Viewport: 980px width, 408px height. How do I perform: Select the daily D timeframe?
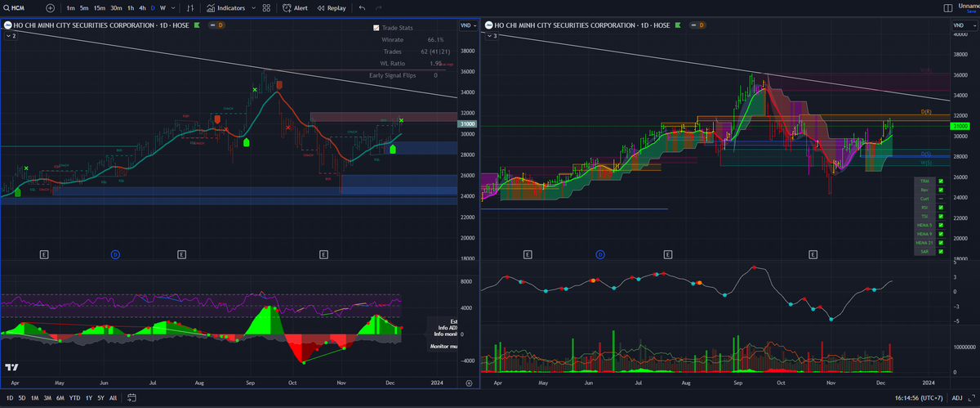(153, 7)
